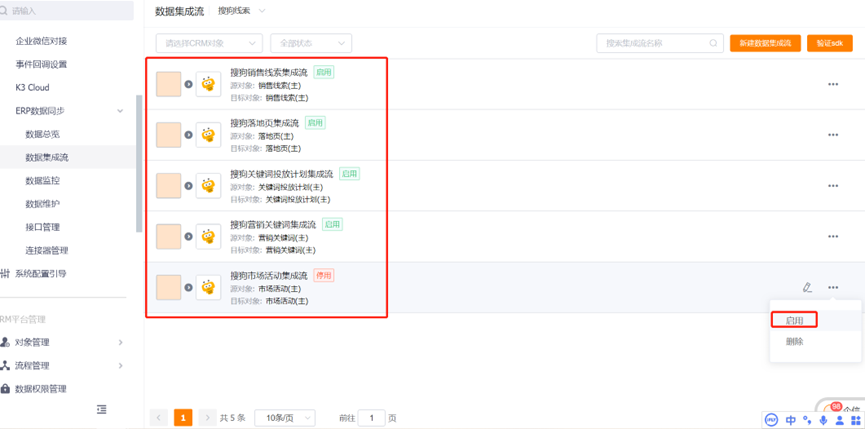Click the 搜狗落地页集成流 title
865x429 pixels.
pos(265,123)
